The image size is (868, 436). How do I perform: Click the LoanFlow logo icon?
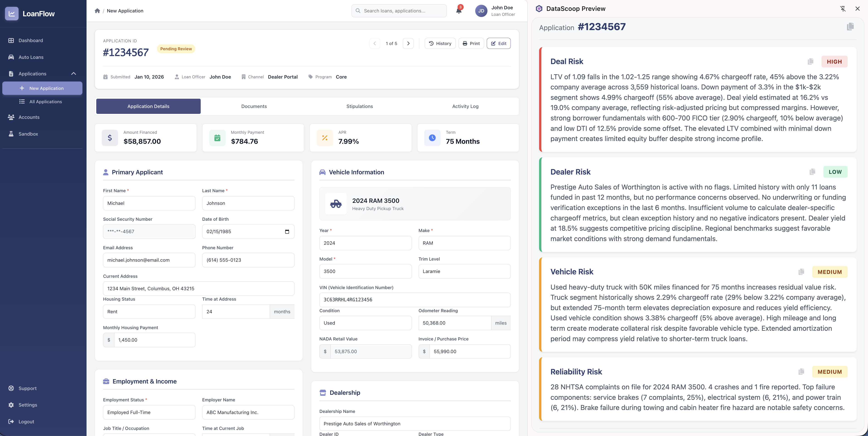pos(12,13)
